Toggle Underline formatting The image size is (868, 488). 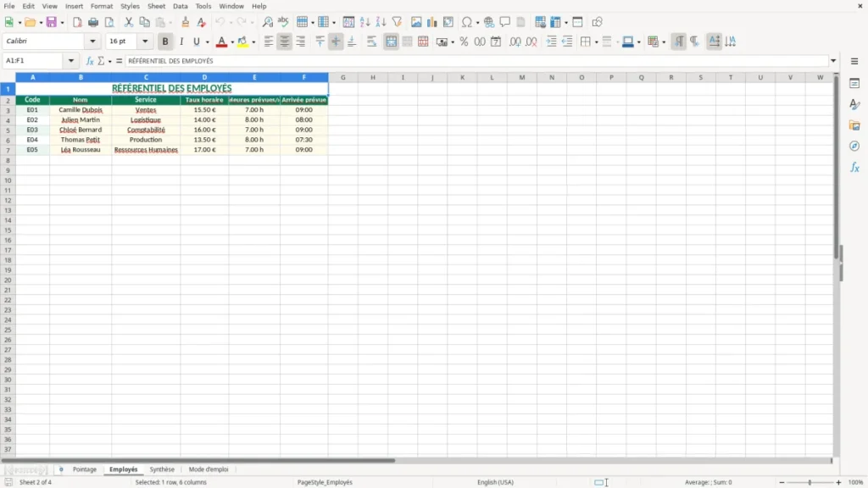196,42
